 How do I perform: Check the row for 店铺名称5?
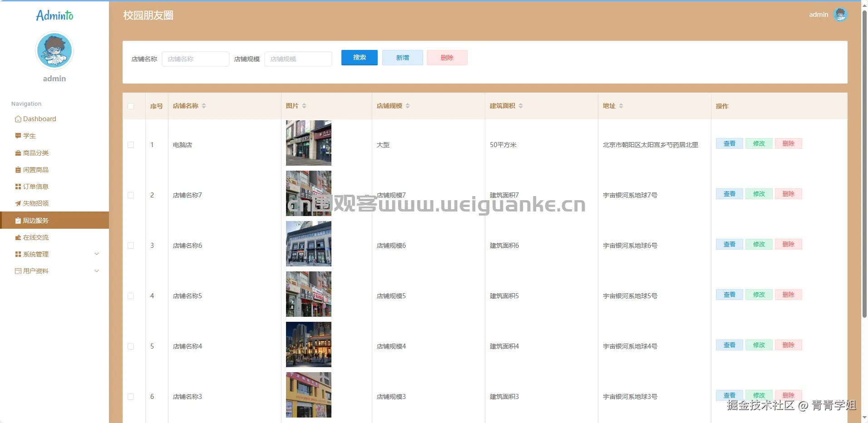tap(131, 296)
